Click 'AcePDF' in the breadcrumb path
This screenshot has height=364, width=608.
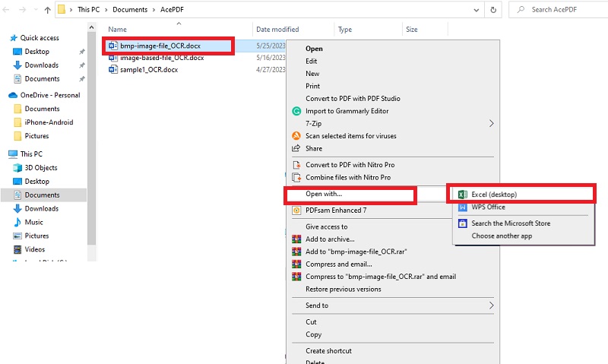[172, 10]
